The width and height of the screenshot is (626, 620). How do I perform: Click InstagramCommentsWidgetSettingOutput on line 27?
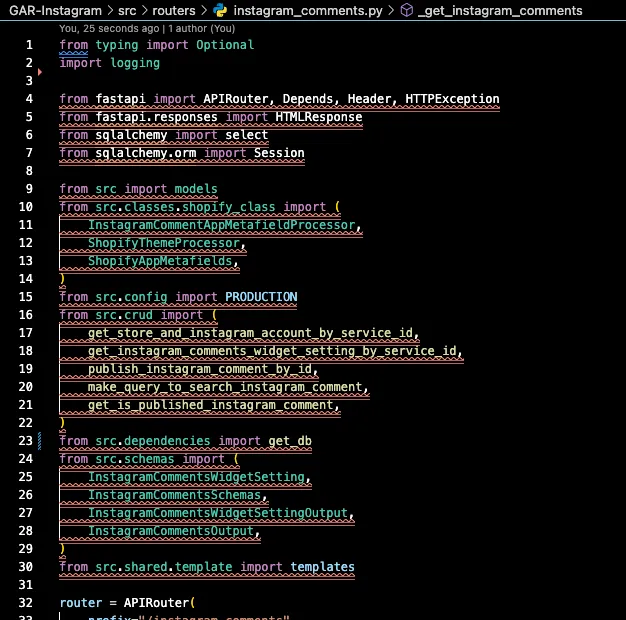click(218, 513)
